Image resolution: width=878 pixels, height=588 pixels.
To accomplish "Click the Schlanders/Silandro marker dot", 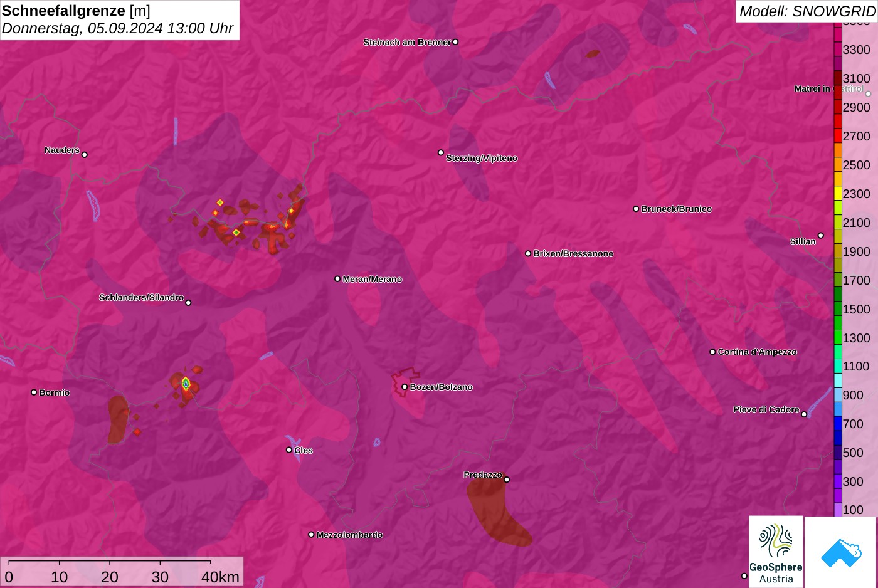I will coord(188,303).
